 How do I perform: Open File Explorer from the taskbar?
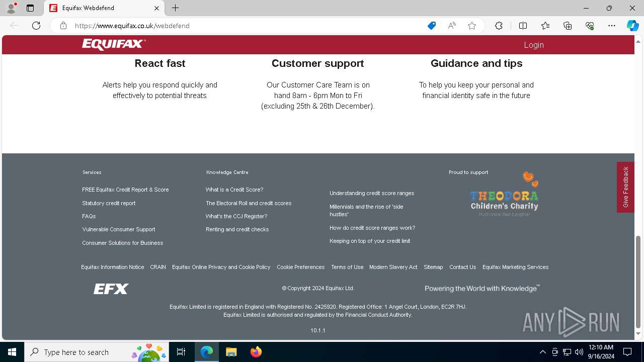(x=231, y=352)
